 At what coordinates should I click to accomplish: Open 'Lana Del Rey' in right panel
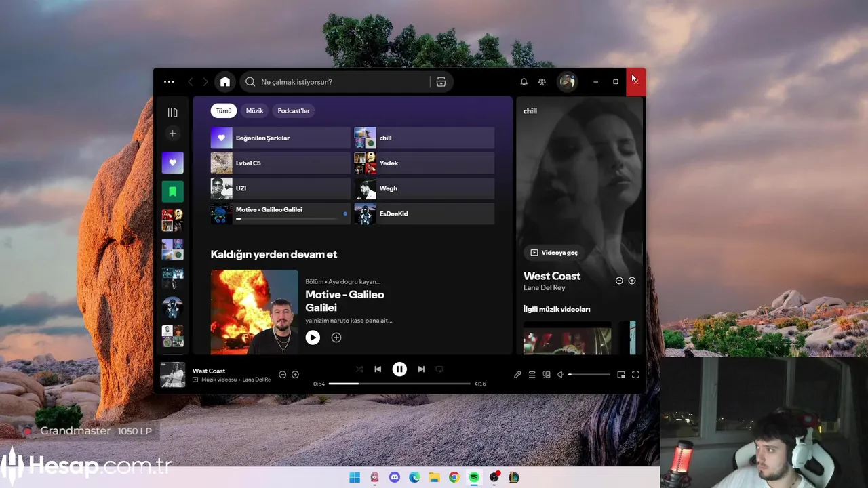(545, 288)
